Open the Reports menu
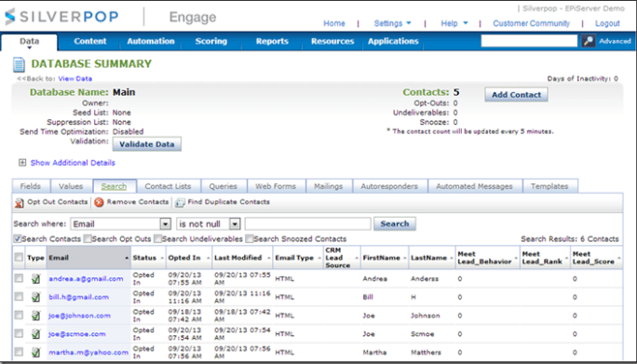Screen dimensions: 637x364 point(272,41)
